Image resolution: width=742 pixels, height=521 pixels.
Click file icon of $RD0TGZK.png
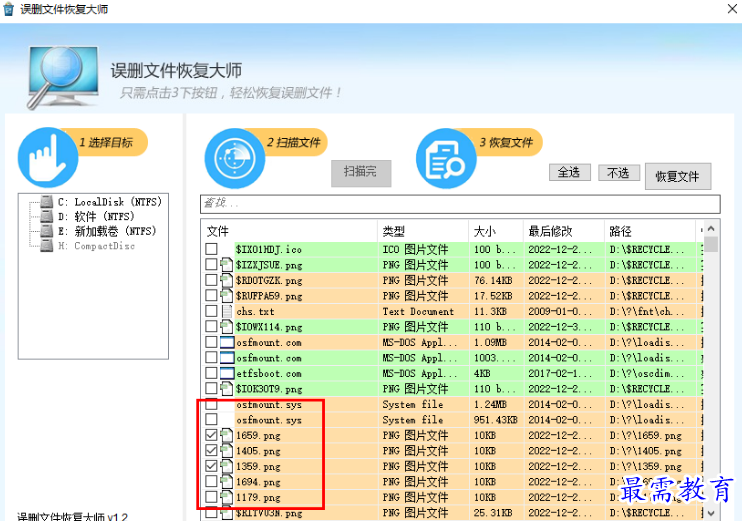227,280
